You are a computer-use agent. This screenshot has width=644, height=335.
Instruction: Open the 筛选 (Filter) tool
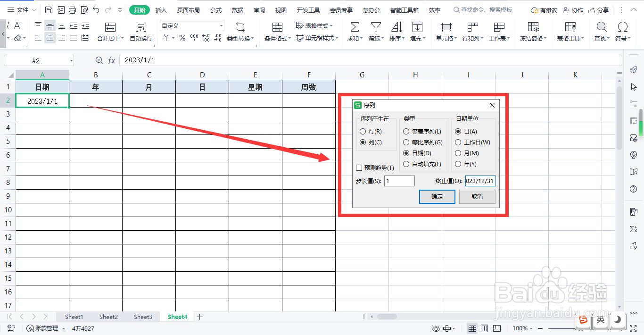(376, 31)
